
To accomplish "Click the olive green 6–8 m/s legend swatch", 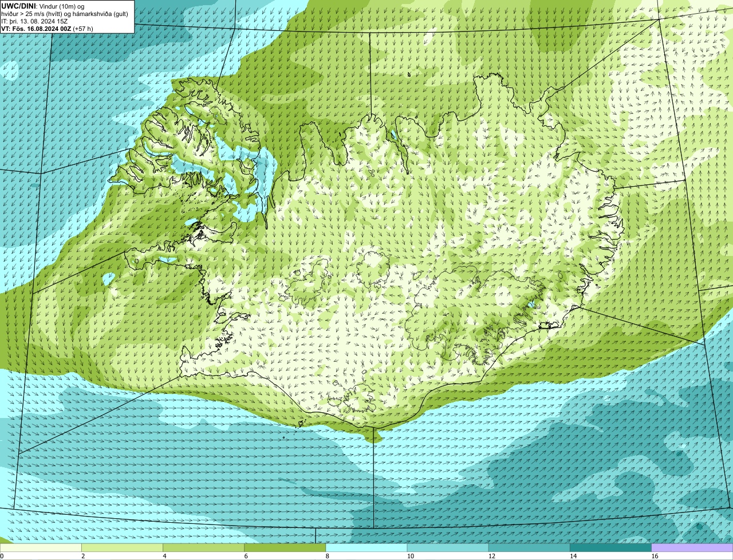I will tap(285, 548).
